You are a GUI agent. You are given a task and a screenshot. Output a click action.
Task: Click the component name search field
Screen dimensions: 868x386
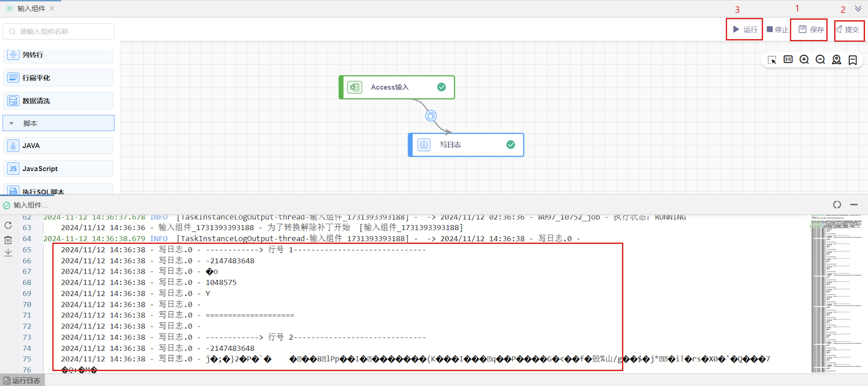(x=59, y=31)
